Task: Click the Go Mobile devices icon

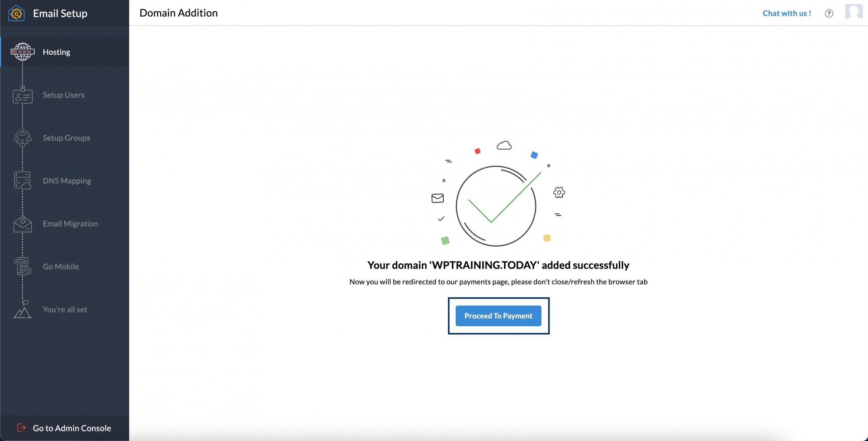Action: click(23, 266)
